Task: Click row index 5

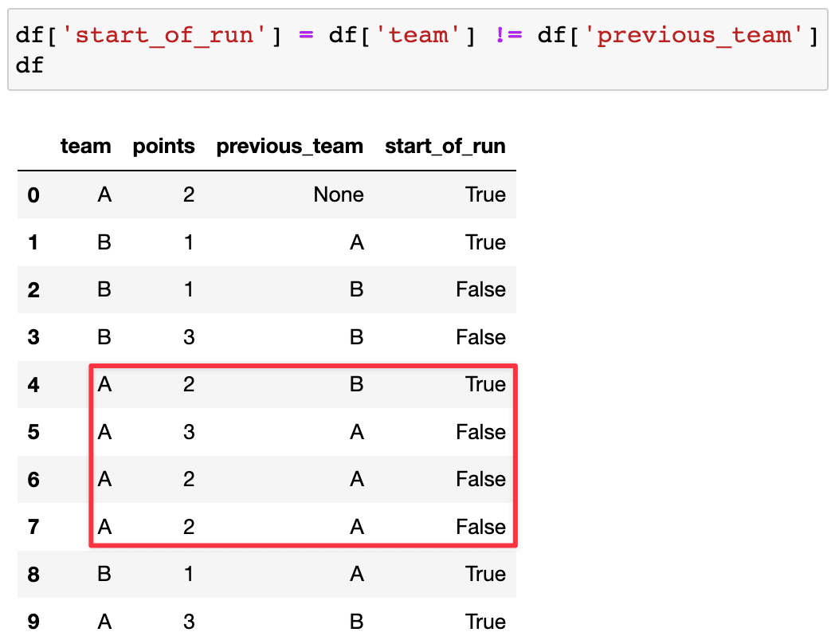Action: click(x=33, y=432)
